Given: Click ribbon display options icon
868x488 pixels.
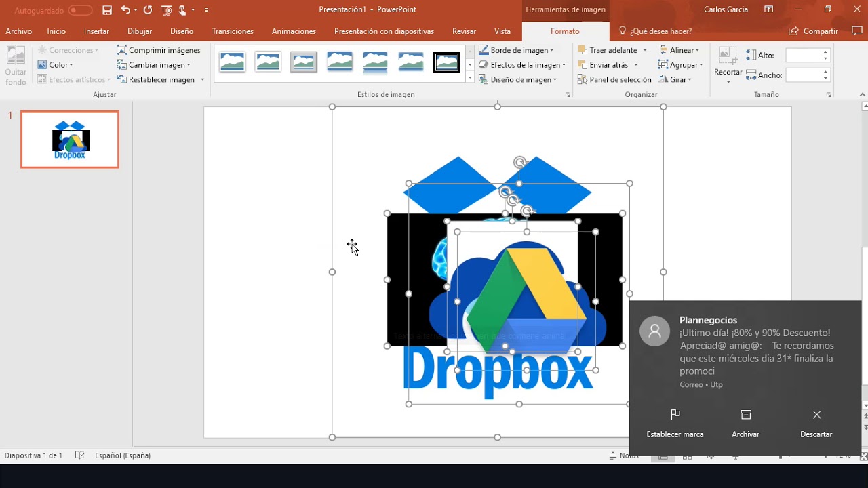Looking at the screenshot, I should [x=768, y=9].
